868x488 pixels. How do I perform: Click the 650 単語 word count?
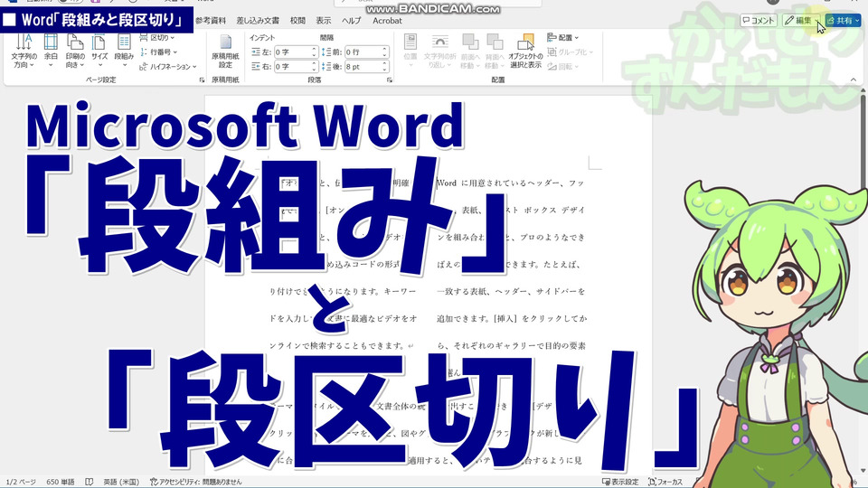tap(61, 482)
